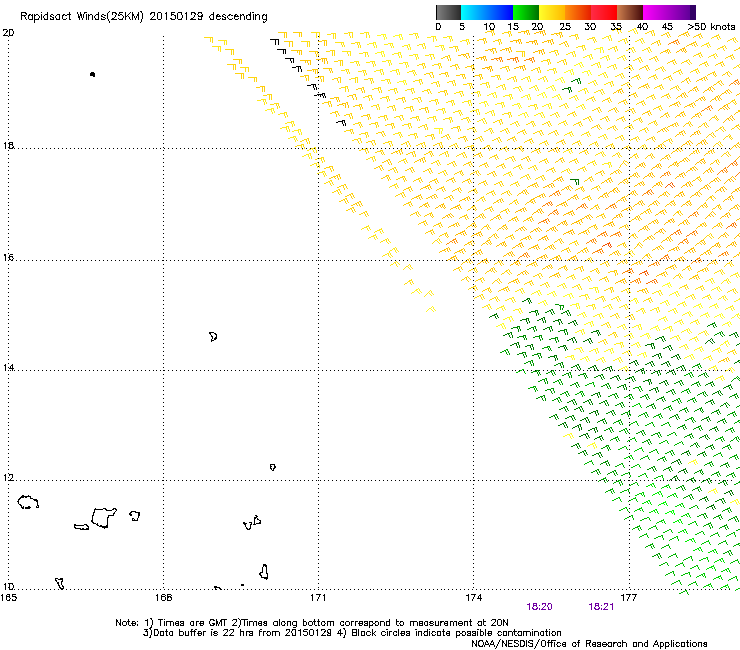
Task: Click the latitude axis label '20'
Action: pyautogui.click(x=8, y=33)
